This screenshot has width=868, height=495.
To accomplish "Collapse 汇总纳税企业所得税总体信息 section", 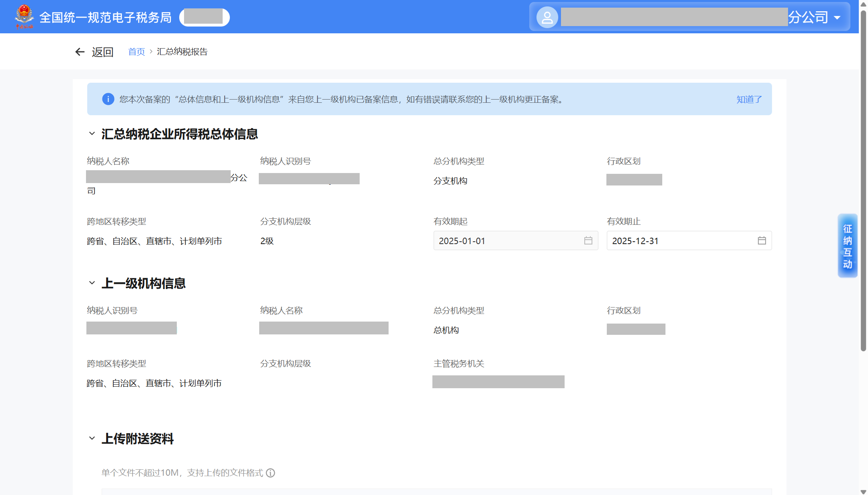I will click(x=92, y=134).
